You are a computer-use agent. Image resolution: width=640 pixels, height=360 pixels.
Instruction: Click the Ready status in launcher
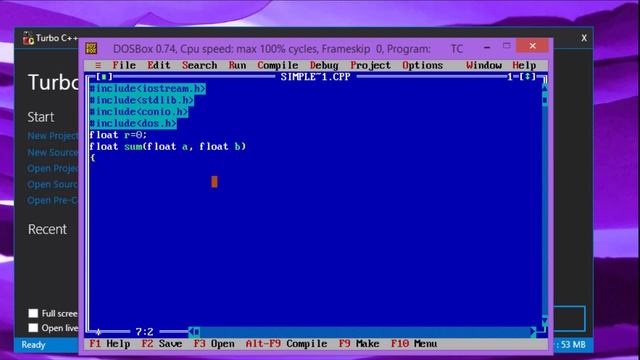(33, 345)
